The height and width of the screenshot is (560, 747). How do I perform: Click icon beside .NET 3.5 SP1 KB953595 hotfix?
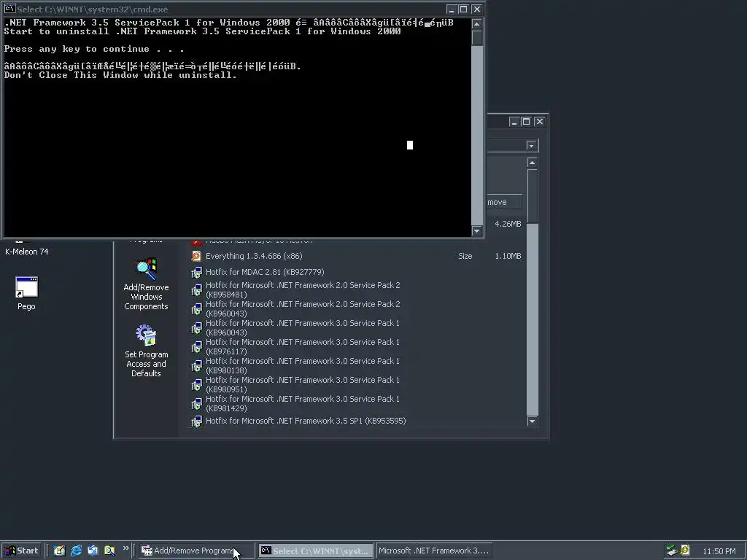click(196, 421)
